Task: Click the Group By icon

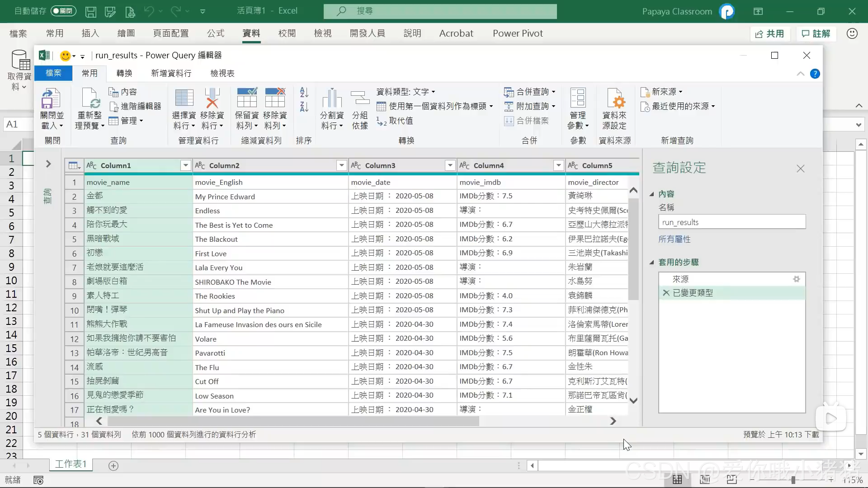Action: click(360, 99)
